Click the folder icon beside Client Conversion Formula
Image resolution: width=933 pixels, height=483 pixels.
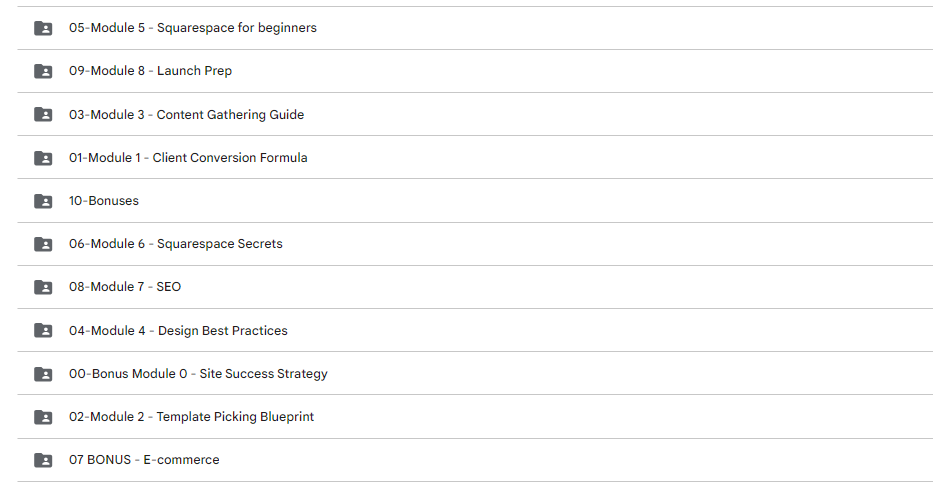pyautogui.click(x=43, y=158)
